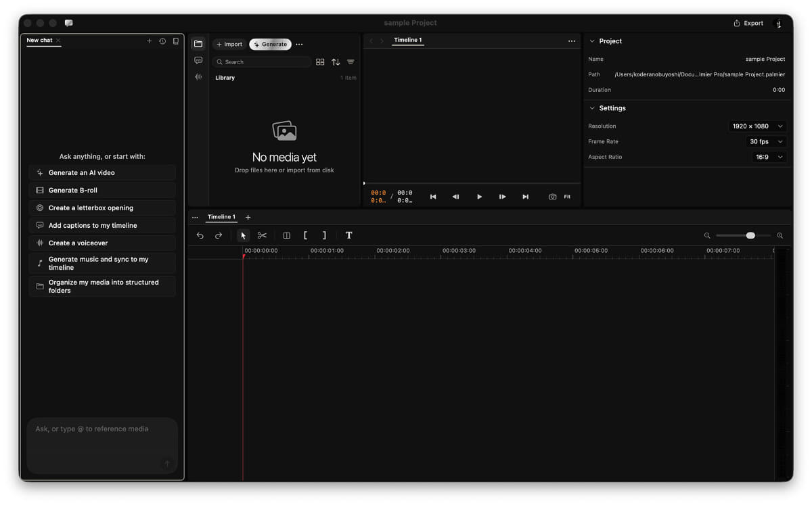Choose Create a voiceover suggestion
812x505 pixels.
click(102, 243)
